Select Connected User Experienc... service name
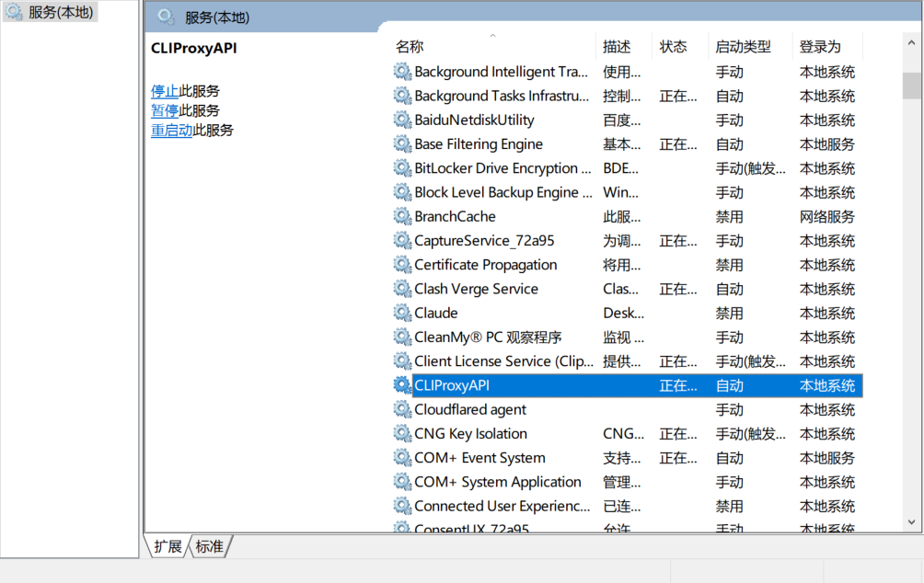This screenshot has height=583, width=924. coord(502,507)
